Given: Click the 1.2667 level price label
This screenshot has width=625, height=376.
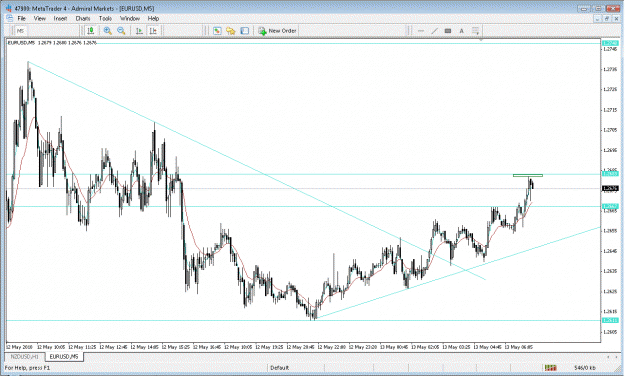Looking at the screenshot, I should click(610, 206).
